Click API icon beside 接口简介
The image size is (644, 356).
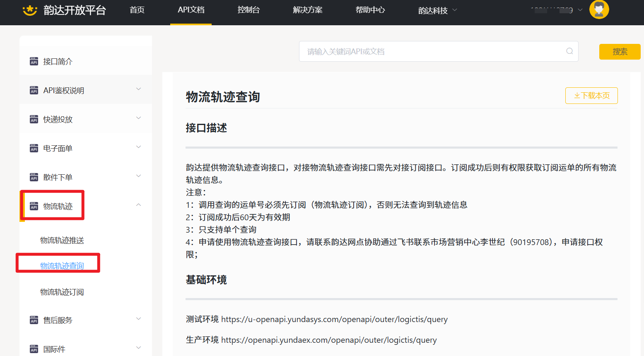pos(34,62)
